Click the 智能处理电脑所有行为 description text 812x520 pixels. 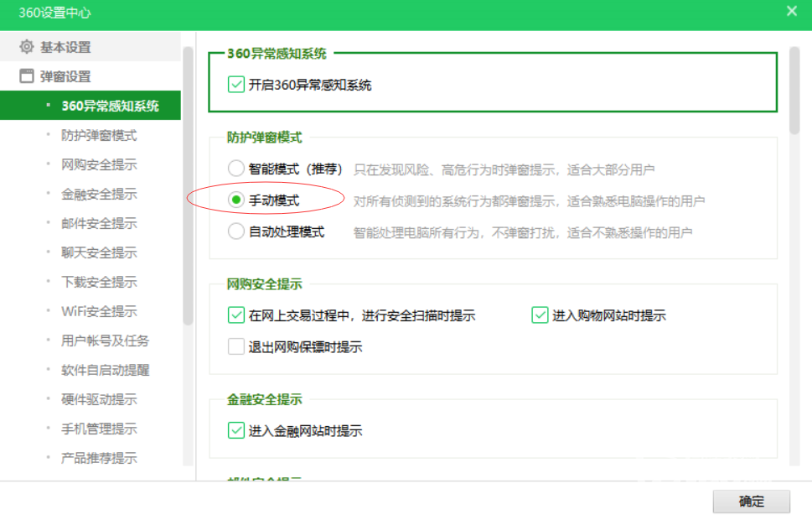click(x=523, y=232)
